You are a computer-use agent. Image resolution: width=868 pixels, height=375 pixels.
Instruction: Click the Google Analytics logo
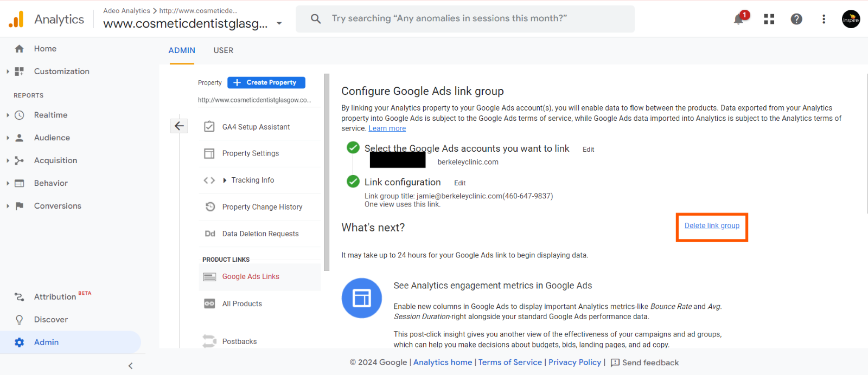coord(16,20)
